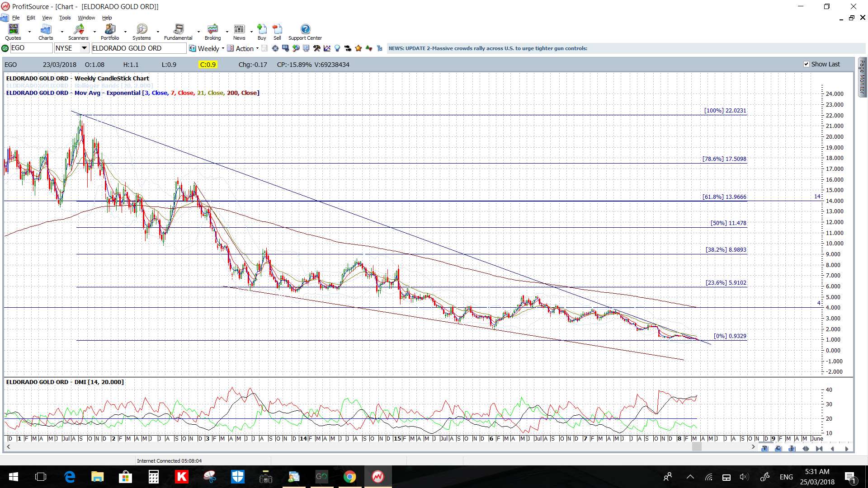The height and width of the screenshot is (488, 868).
Task: Open the Windows Start menu
Action: [x=13, y=477]
